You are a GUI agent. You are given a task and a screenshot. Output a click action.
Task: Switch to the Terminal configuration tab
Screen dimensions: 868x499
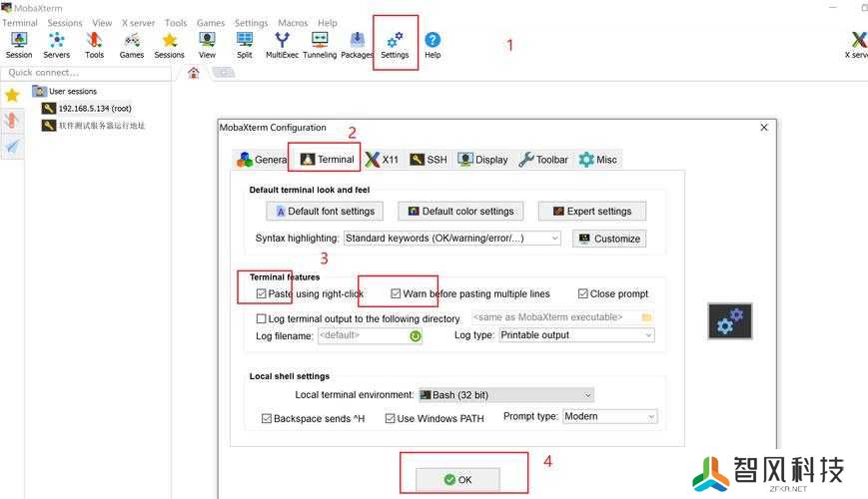point(327,160)
